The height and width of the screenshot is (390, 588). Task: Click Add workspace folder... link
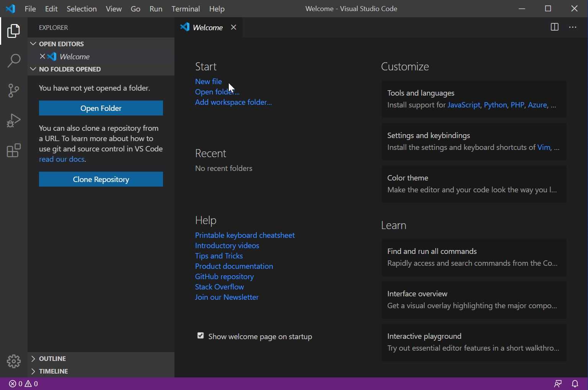point(233,102)
